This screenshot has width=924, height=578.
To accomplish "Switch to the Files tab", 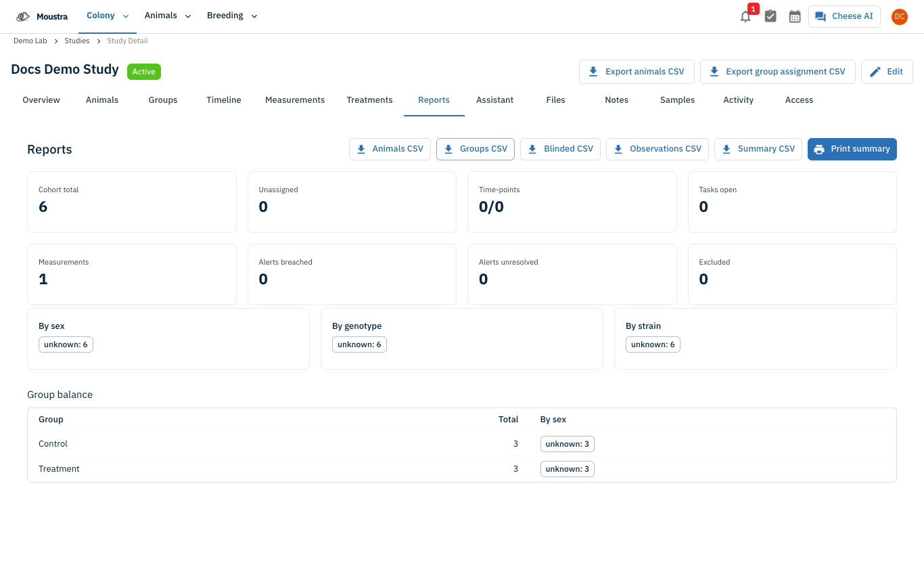I will [556, 100].
